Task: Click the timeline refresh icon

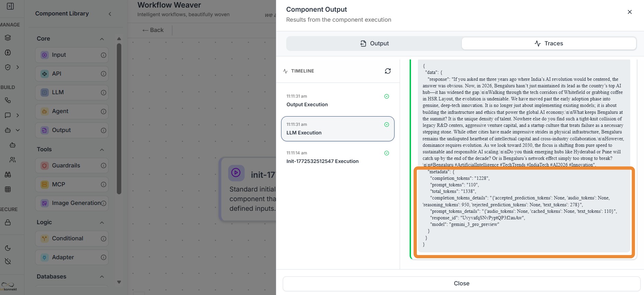Action: click(x=388, y=71)
